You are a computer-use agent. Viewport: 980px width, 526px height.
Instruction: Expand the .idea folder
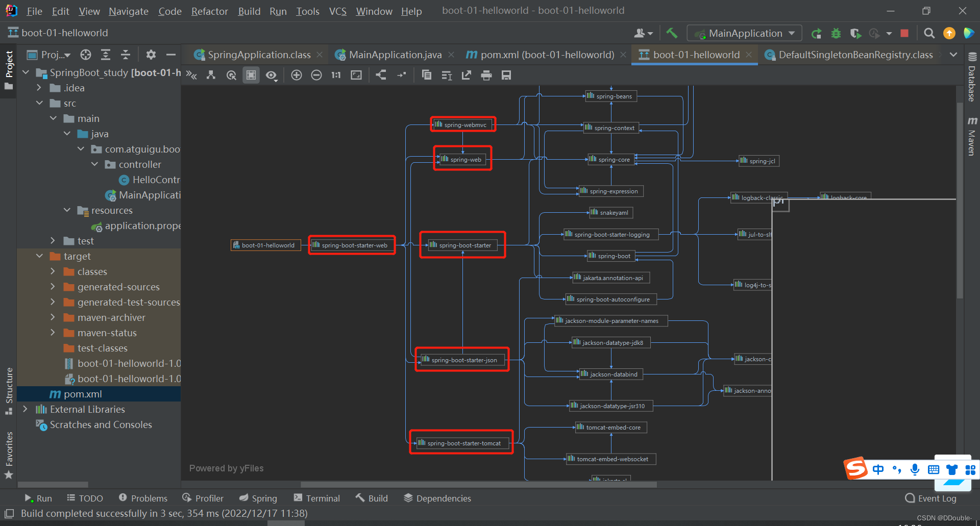tap(39, 88)
